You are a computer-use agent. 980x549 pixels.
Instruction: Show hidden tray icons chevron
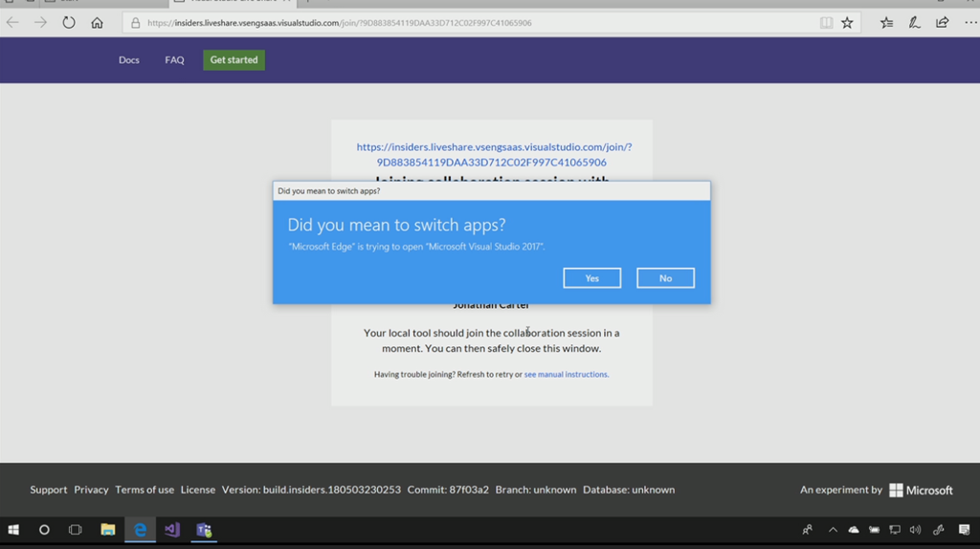click(x=833, y=530)
